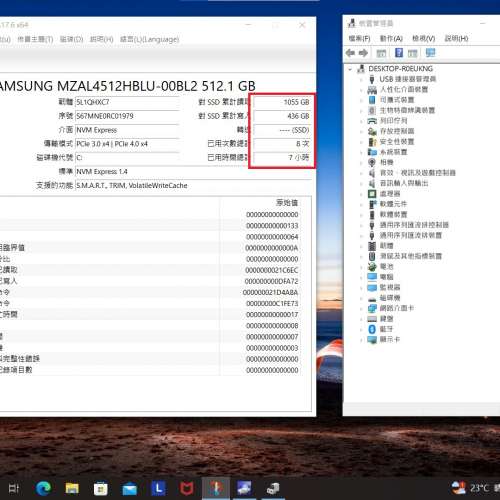500x500 pixels.
Task: Expand the 處理器 node
Action: point(361,194)
